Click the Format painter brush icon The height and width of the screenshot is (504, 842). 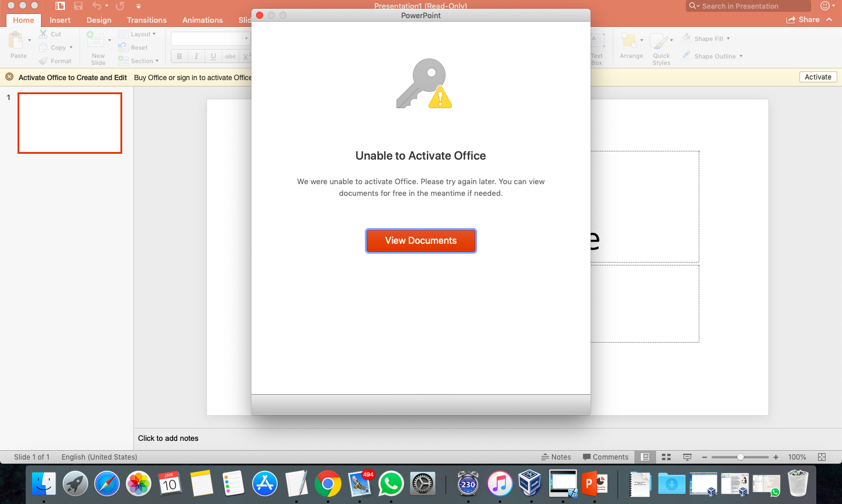pos(43,61)
